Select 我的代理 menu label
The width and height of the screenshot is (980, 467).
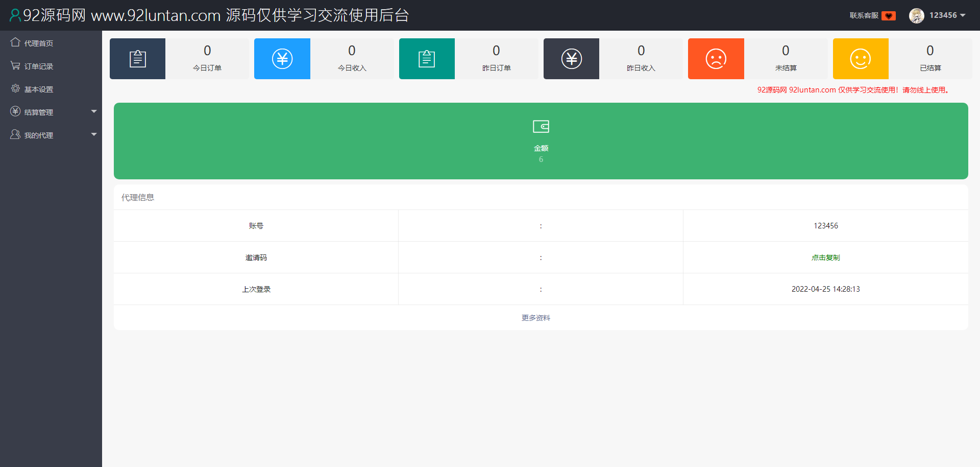(x=39, y=135)
